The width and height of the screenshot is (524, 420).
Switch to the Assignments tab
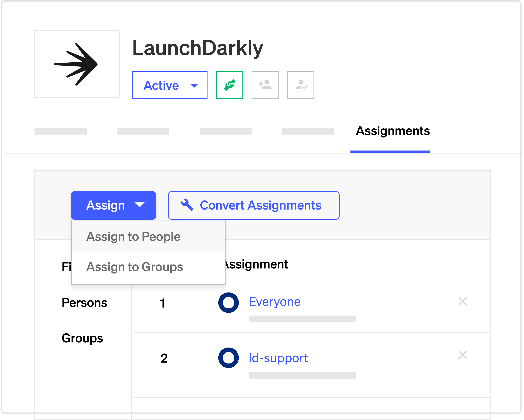392,131
